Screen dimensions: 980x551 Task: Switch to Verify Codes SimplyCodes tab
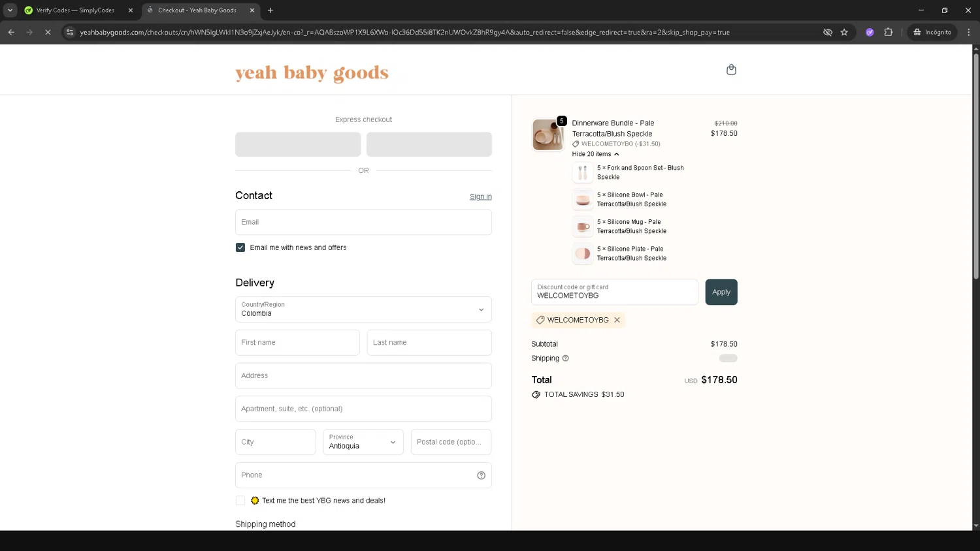75,10
